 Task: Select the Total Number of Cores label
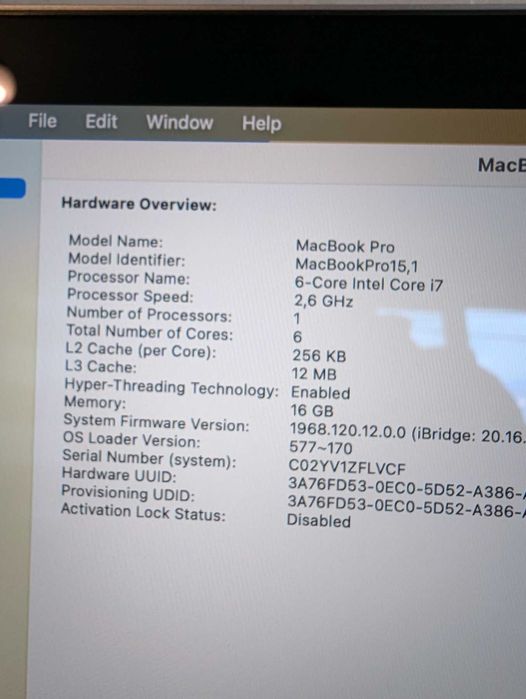(x=149, y=333)
